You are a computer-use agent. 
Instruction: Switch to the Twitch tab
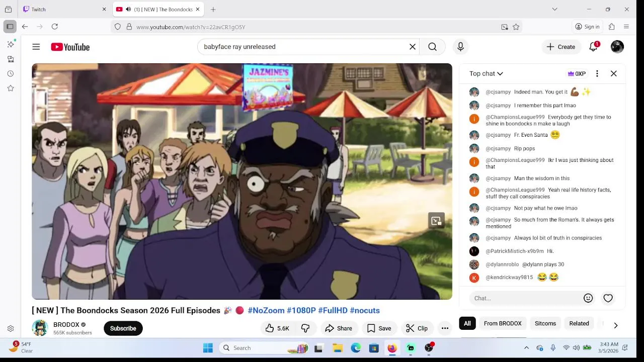[x=64, y=9]
